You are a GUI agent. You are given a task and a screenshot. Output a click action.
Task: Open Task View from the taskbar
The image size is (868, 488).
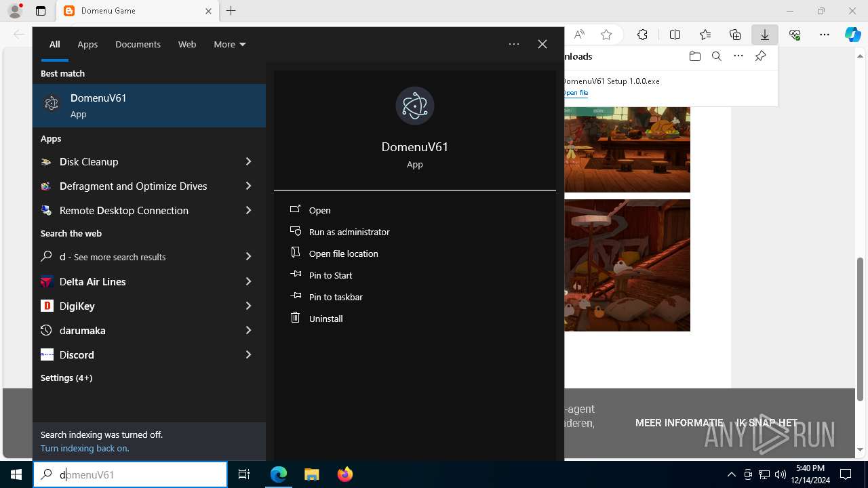[244, 474]
